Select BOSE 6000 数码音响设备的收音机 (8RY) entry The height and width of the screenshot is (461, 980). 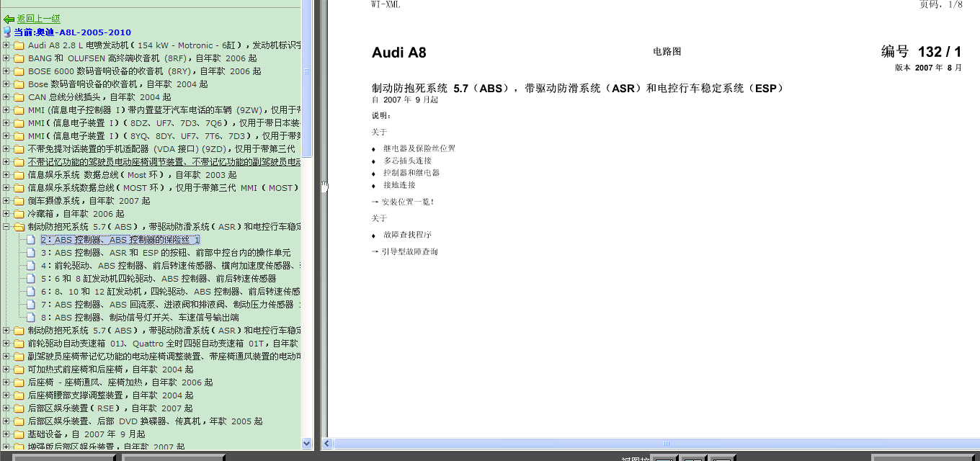[144, 71]
